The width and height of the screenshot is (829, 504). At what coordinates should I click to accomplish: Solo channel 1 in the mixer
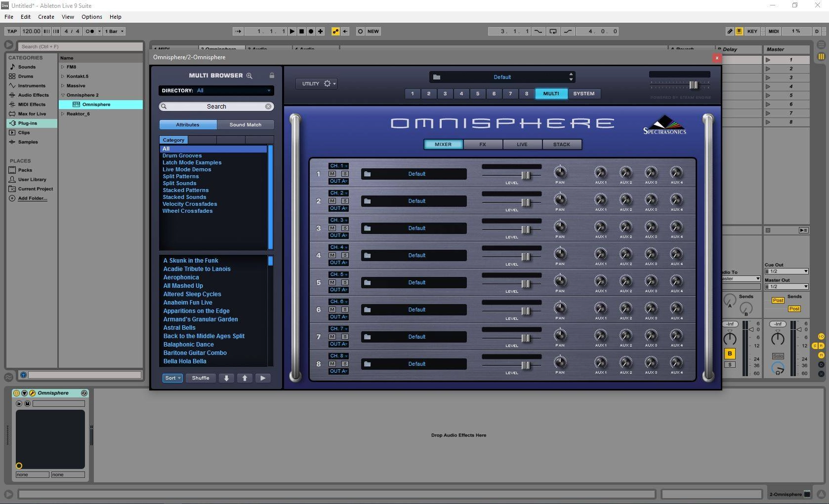(345, 174)
